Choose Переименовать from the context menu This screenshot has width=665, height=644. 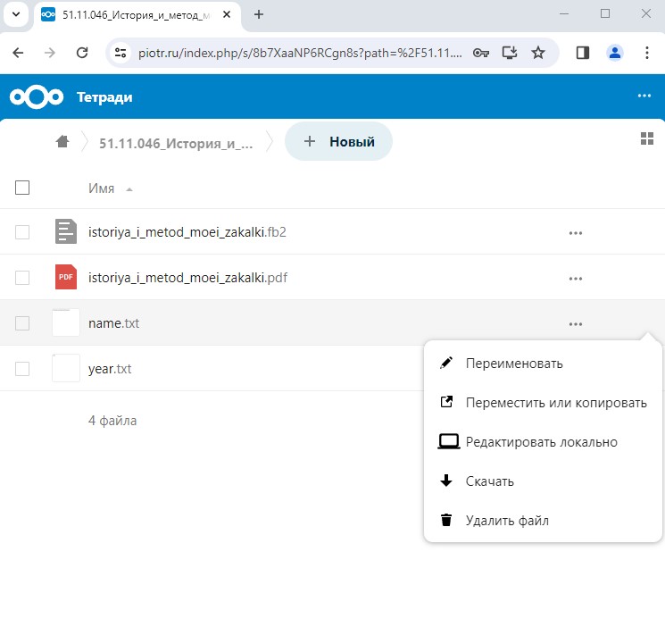[x=513, y=364]
